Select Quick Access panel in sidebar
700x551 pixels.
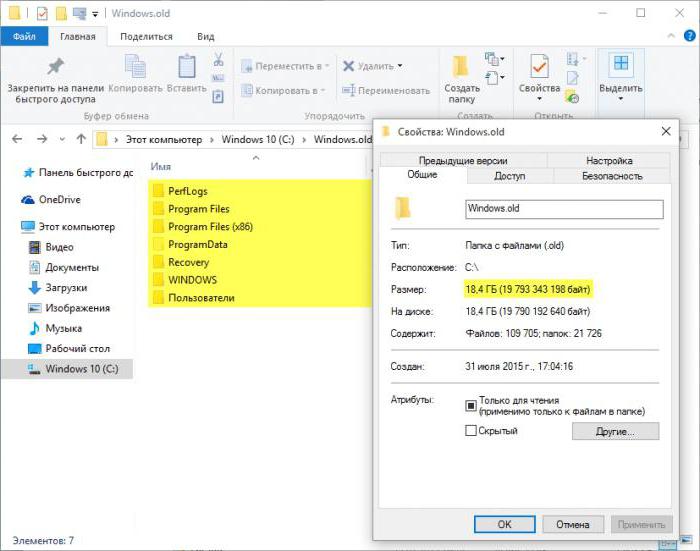coord(78,172)
